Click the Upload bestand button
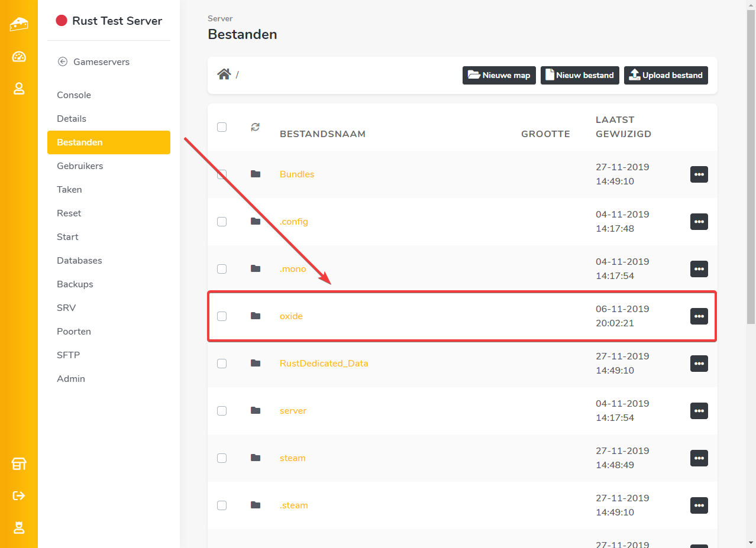This screenshot has height=548, width=756. coord(665,75)
